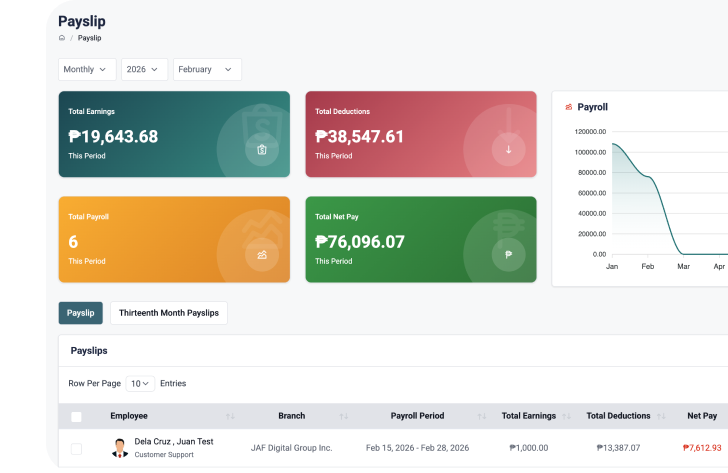Image resolution: width=728 pixels, height=473 pixels.
Task: Click the Customer Support role text
Action: point(164,455)
